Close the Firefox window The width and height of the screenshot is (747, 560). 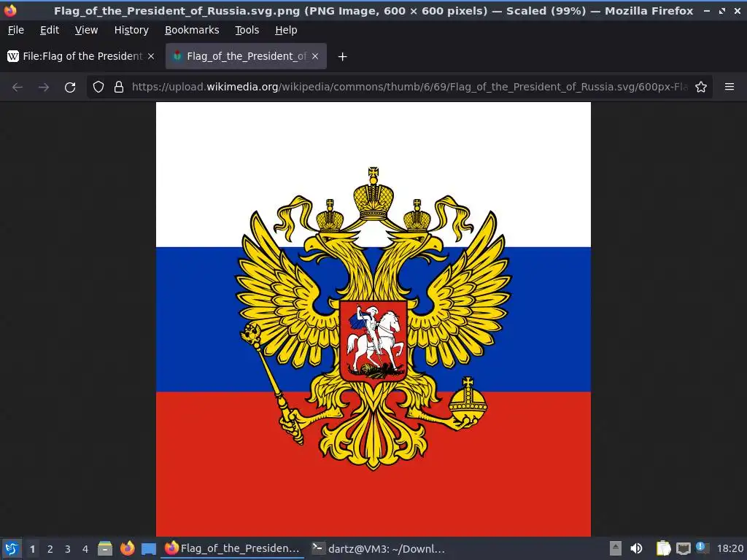coord(737,10)
